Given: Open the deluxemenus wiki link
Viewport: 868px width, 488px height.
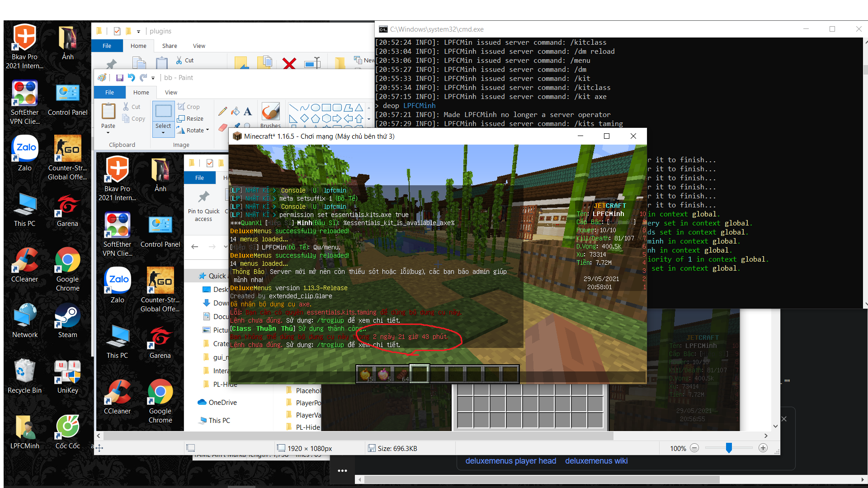Looking at the screenshot, I should 596,461.
